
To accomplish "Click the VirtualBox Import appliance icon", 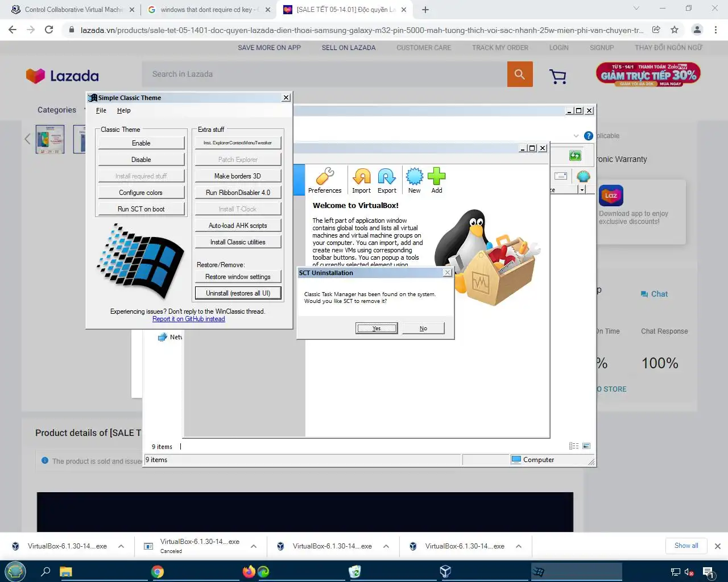I will click(x=361, y=180).
